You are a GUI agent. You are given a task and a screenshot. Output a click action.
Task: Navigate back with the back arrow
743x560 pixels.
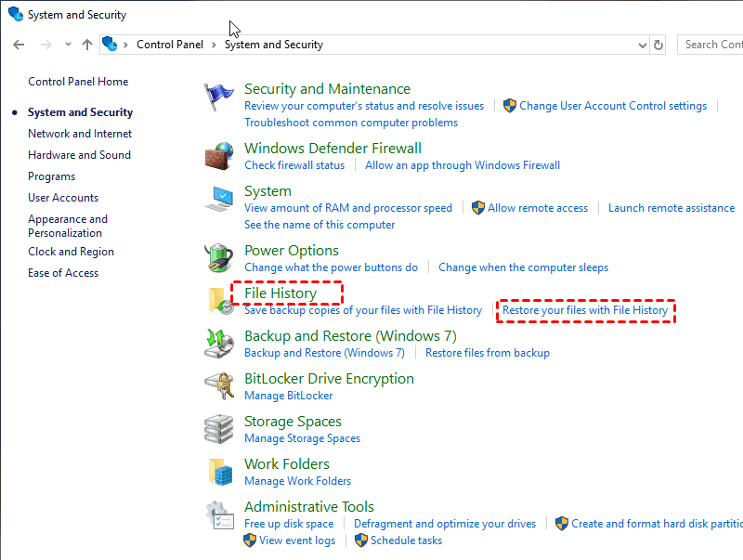(19, 45)
